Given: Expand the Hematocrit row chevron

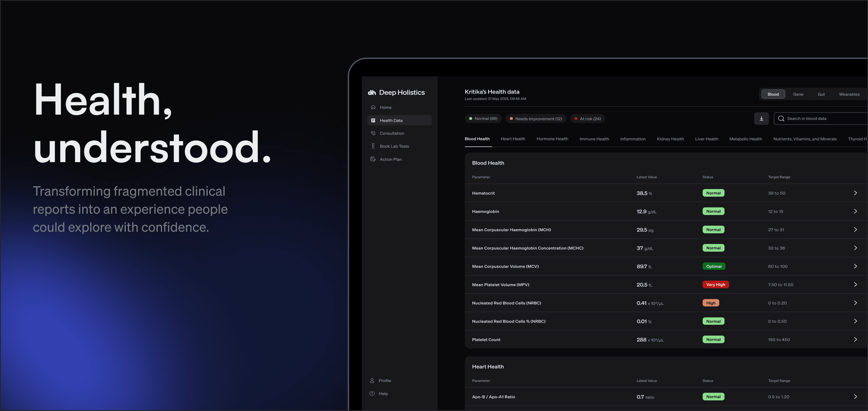Looking at the screenshot, I should pyautogui.click(x=855, y=193).
